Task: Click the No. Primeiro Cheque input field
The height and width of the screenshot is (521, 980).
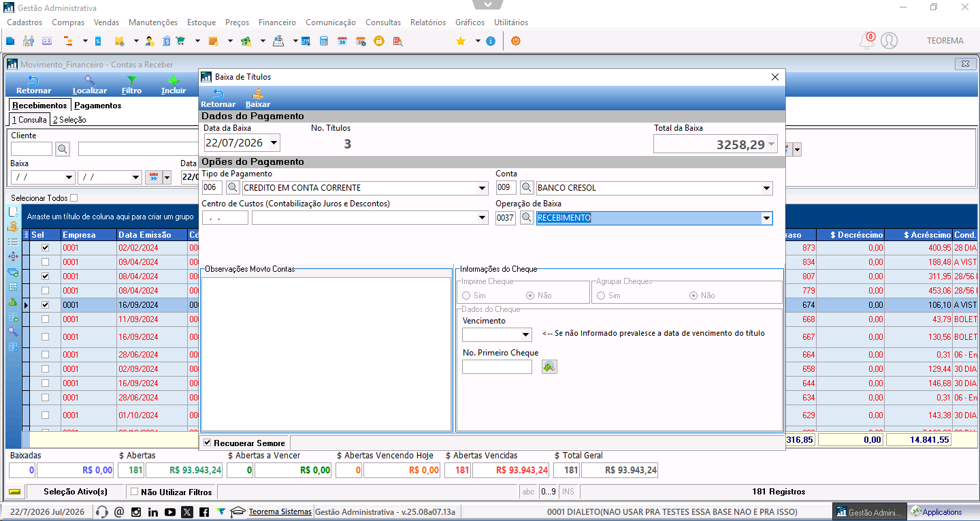Action: 497,367
